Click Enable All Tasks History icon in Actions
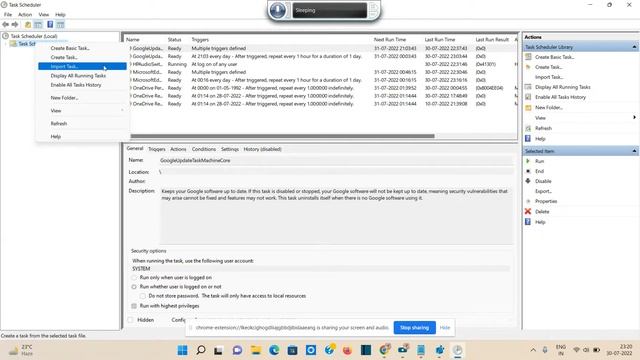 point(528,97)
